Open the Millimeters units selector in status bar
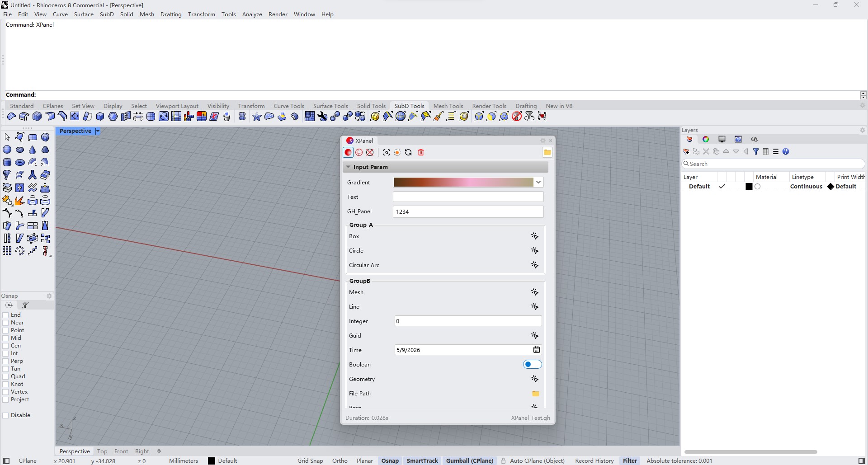Viewport: 868px width, 465px height. click(184, 461)
